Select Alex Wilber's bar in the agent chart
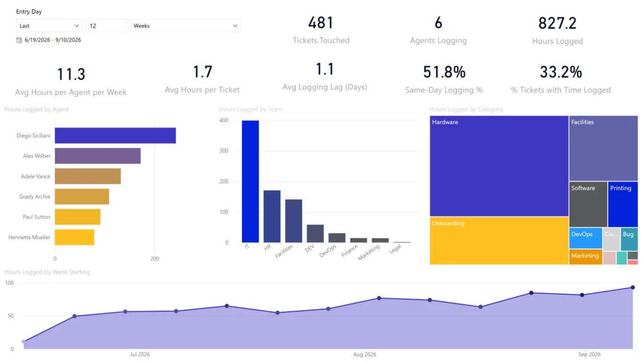 coord(98,156)
